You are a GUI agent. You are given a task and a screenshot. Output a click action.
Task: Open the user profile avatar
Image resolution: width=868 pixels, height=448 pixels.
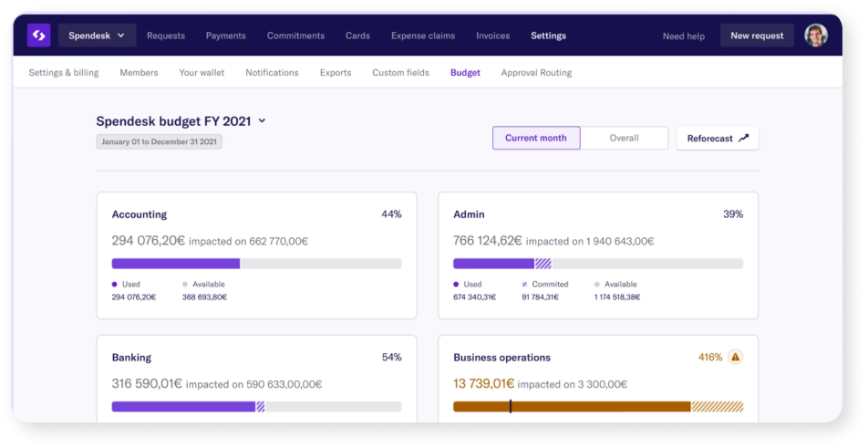(816, 36)
